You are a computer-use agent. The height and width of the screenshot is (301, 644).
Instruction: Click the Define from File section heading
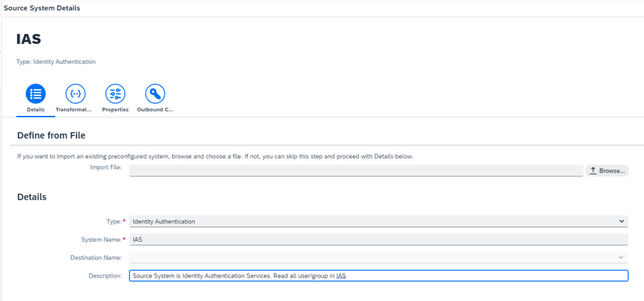51,135
